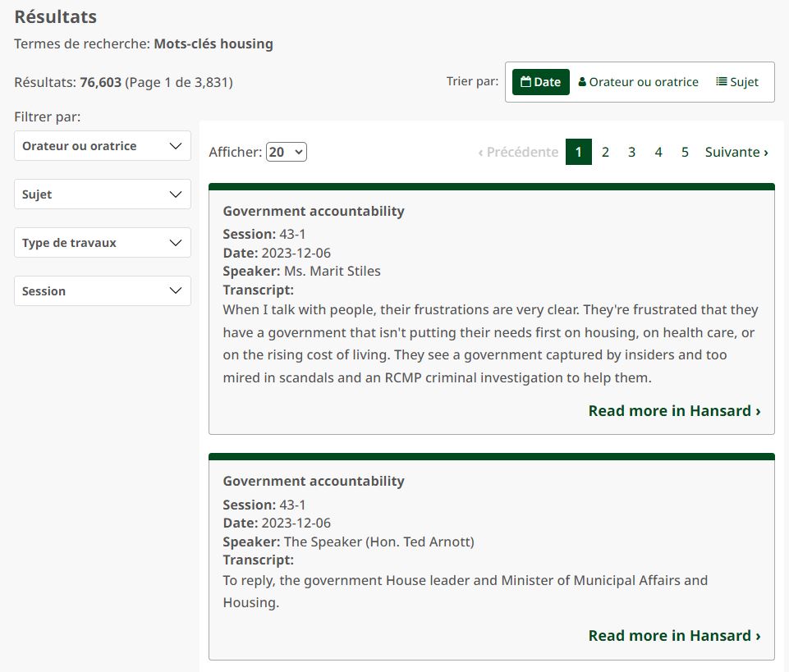The image size is (789, 672).
Task: Sort results by Date
Action: pos(541,82)
